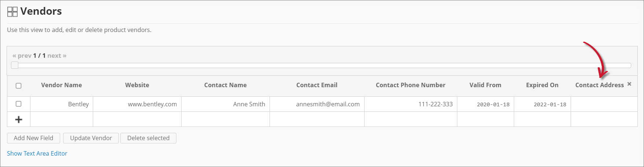Viewport: 644px width, 167px height.
Task: Click the 111-222-333 phone number cell
Action: (x=435, y=104)
